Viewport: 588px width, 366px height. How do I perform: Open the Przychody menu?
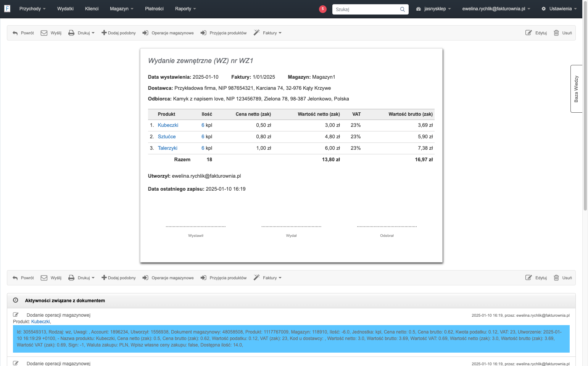[32, 9]
